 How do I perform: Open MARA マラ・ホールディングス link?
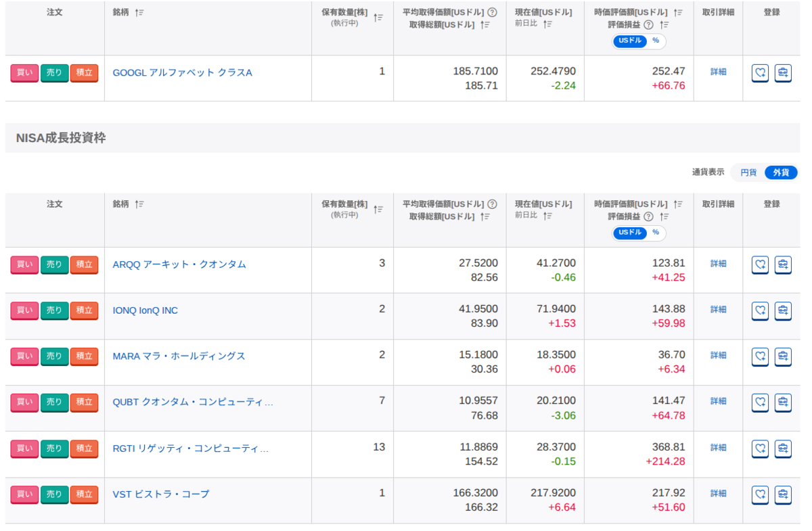179,356
